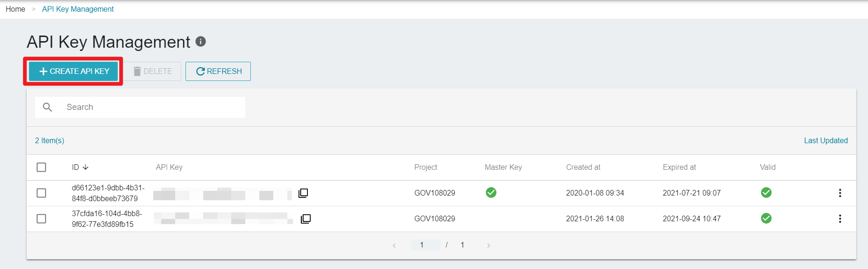The width and height of the screenshot is (868, 269).
Task: Click the Last Updated link
Action: (x=825, y=140)
